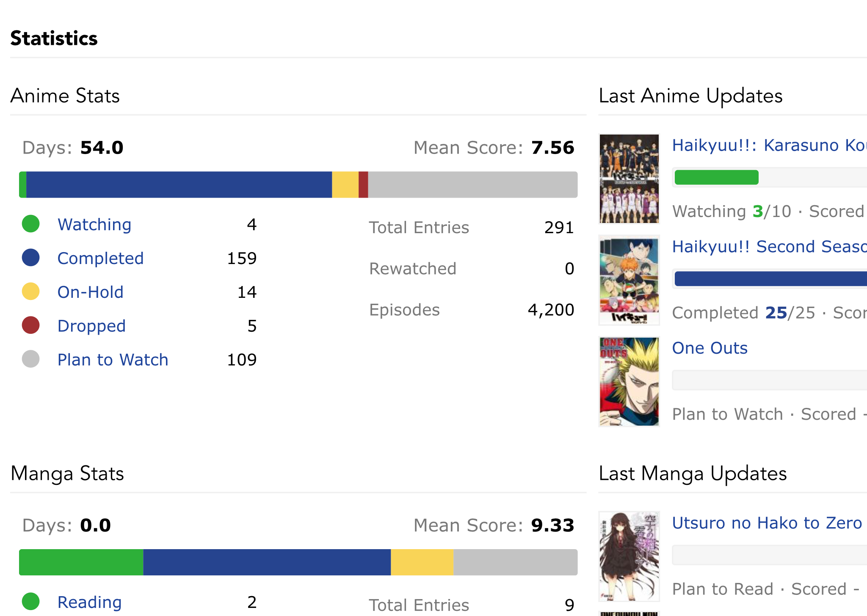Screen dimensions: 867x616
Task: Click the Haikyuu!! Second Season cover thumbnail
Action: coord(629,280)
